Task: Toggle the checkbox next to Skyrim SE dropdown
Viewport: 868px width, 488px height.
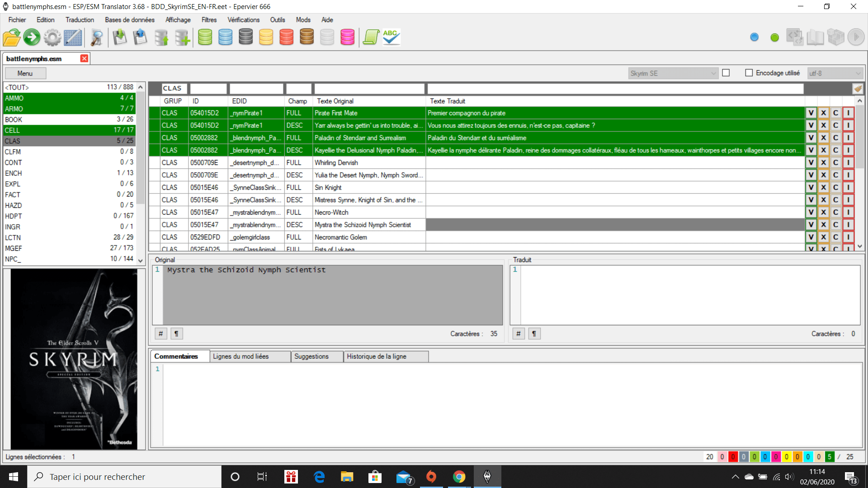Action: tap(726, 73)
